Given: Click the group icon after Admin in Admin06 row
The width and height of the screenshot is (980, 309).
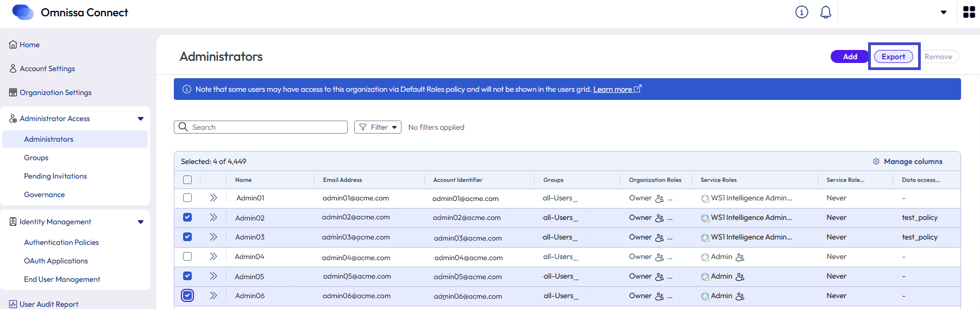Looking at the screenshot, I should point(740,296).
